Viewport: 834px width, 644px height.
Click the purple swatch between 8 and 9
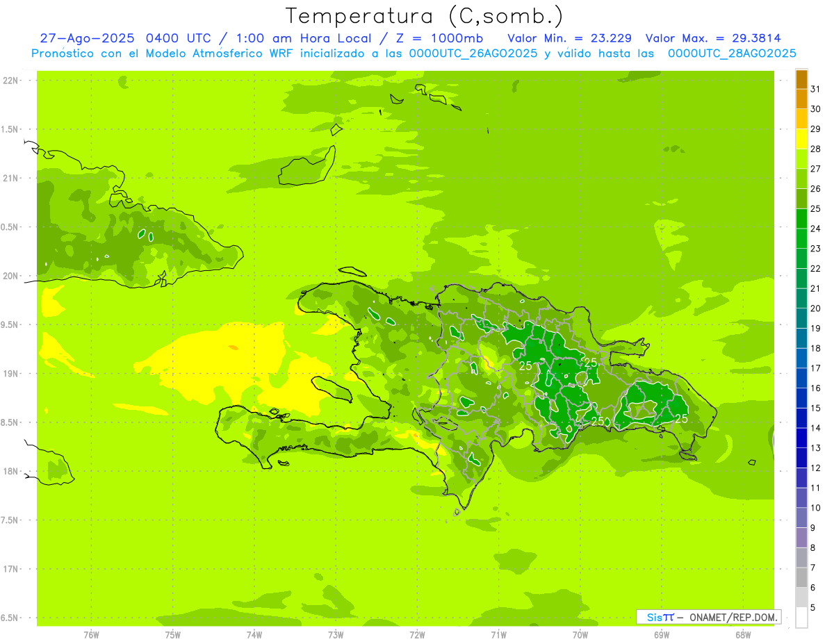[x=801, y=538]
